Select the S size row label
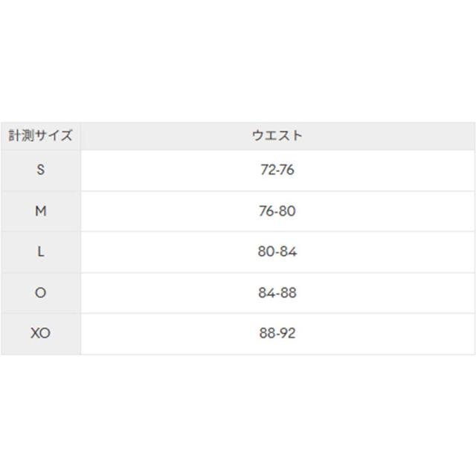Image resolution: width=476 pixels, height=476 pixels. point(41,170)
